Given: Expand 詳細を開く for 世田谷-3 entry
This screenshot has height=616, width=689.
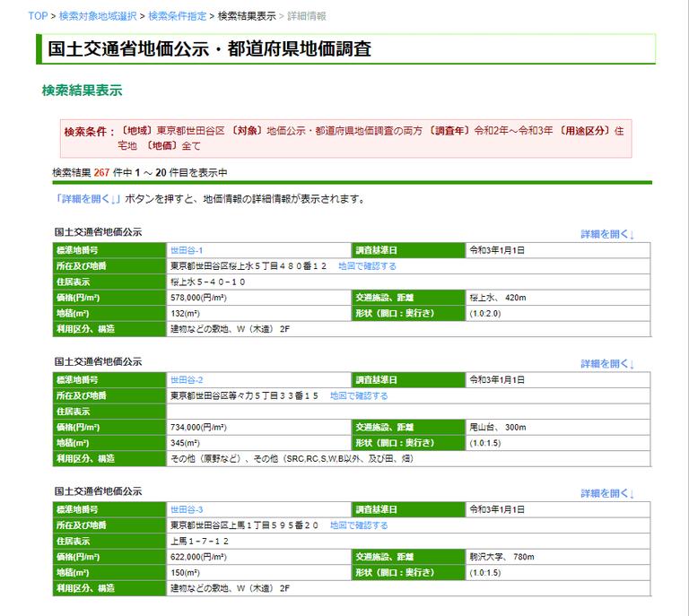Looking at the screenshot, I should pos(607,493).
